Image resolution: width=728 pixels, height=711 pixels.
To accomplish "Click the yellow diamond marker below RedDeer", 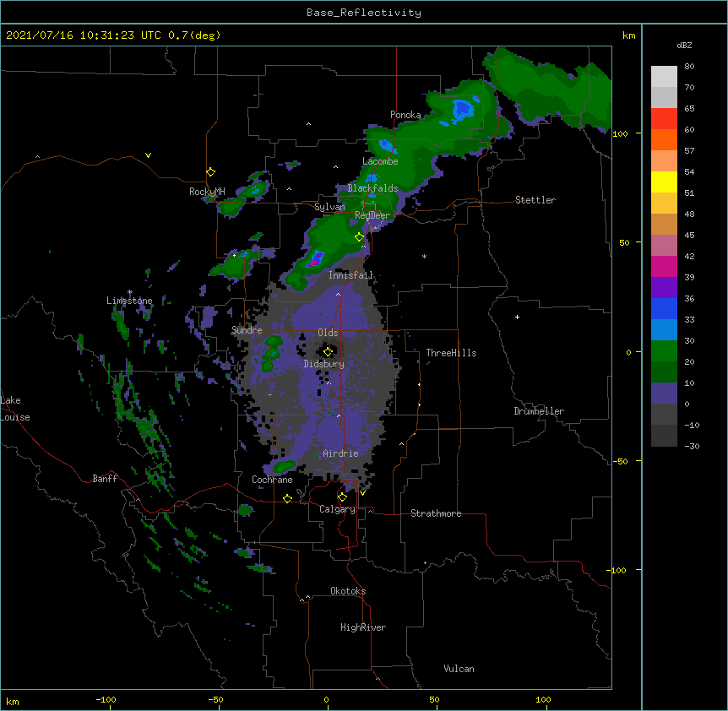I will pyautogui.click(x=359, y=237).
